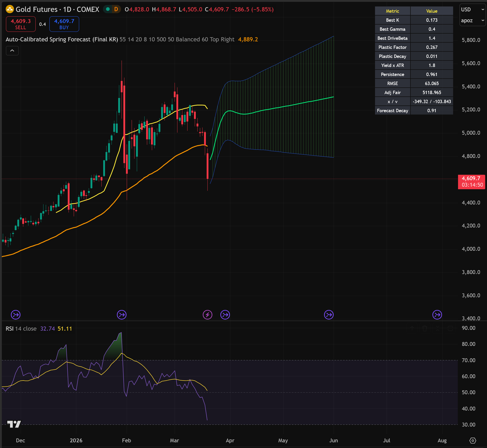
Task: Click the red current price label 4,609.7
Action: (x=471, y=182)
